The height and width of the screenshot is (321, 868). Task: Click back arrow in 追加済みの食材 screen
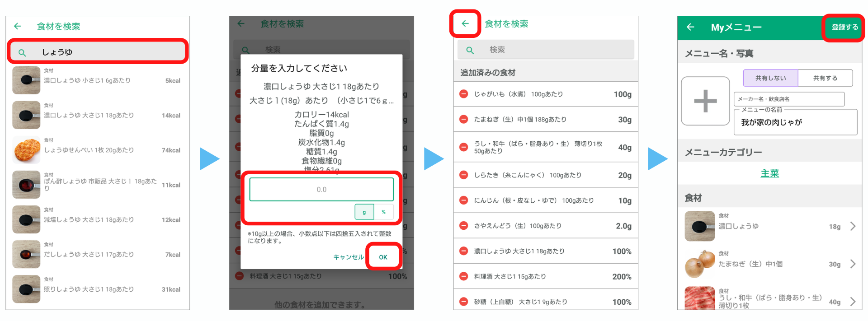point(465,23)
